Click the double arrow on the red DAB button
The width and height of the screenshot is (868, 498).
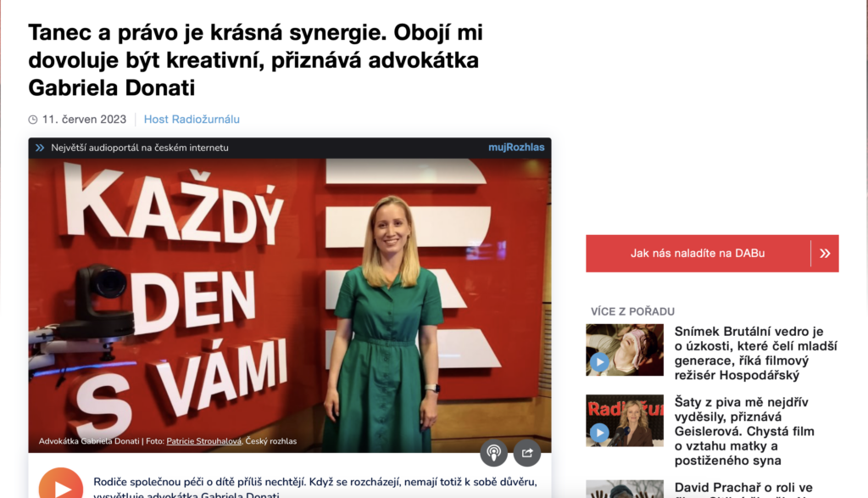[825, 253]
